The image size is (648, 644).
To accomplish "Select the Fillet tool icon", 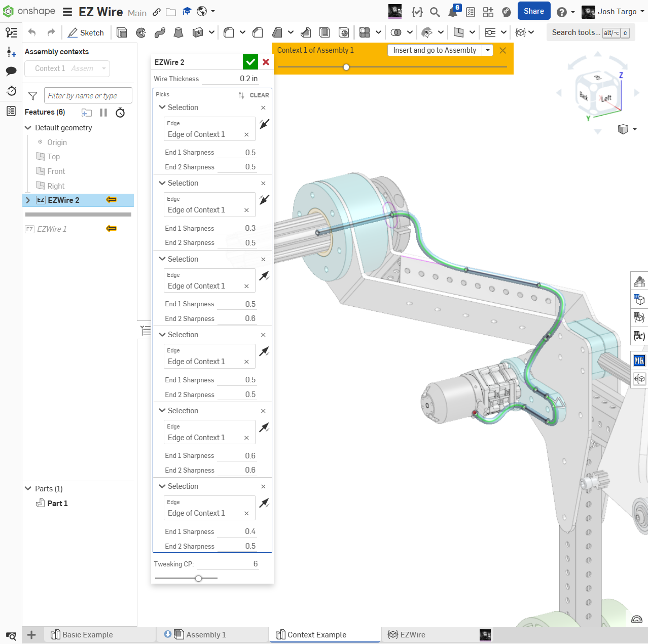I will pyautogui.click(x=229, y=32).
